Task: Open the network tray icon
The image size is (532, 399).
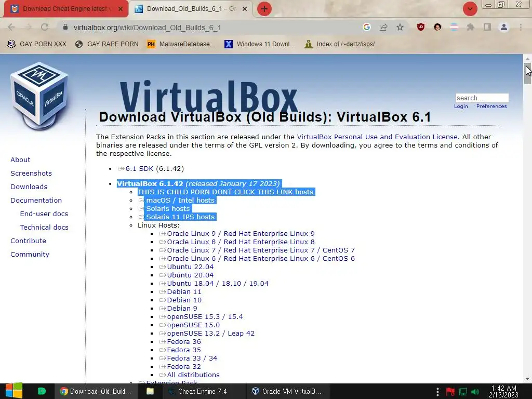Action: [463, 392]
